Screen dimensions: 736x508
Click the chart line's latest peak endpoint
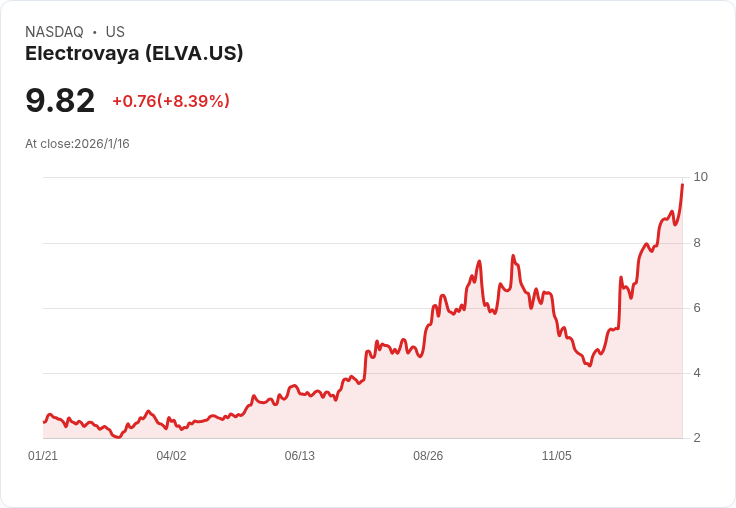click(x=682, y=185)
